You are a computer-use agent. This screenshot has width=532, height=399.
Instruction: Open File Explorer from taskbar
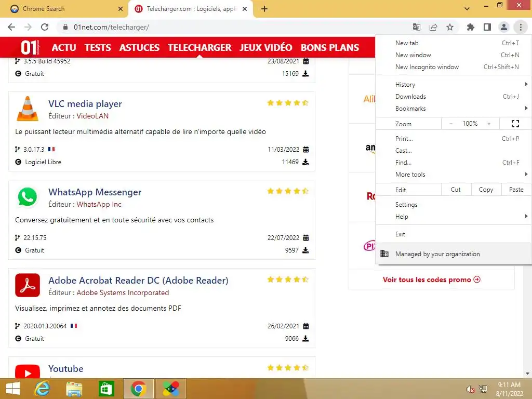point(74,389)
